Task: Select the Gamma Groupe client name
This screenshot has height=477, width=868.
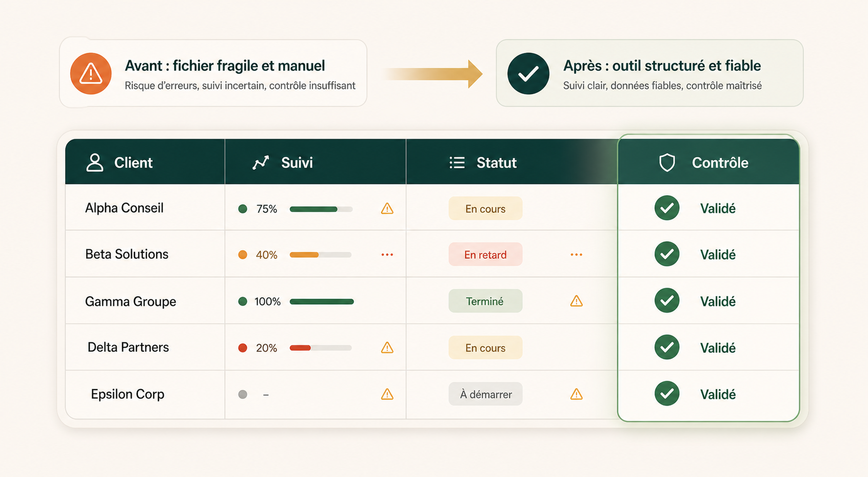Action: (130, 301)
